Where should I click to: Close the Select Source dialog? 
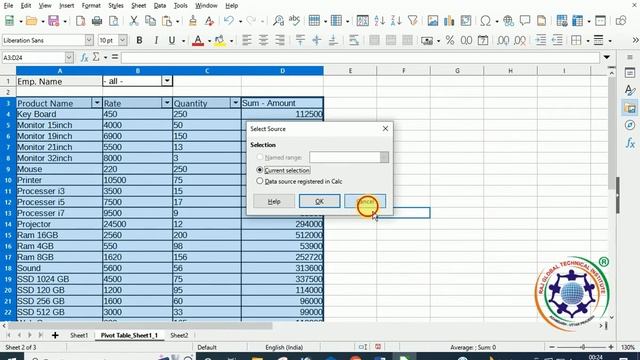click(385, 129)
